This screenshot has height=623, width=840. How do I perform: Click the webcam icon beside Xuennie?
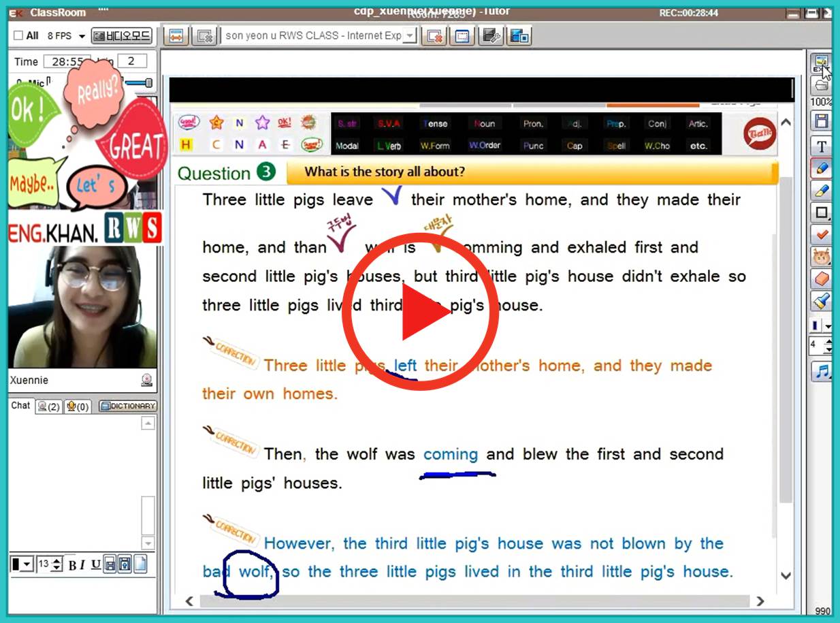tap(146, 381)
